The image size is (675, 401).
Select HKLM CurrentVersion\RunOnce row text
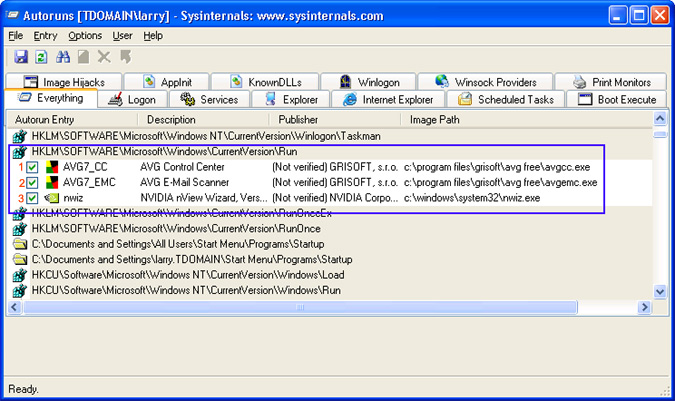tap(176, 228)
